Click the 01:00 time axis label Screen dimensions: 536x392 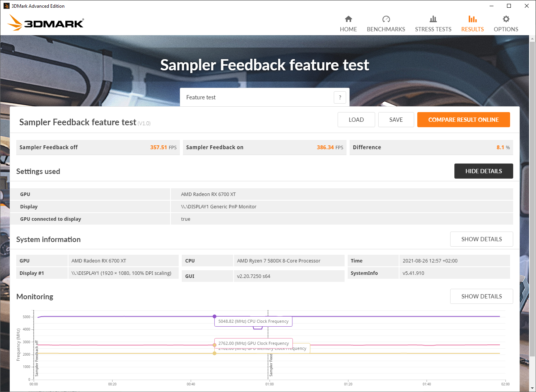(270, 384)
